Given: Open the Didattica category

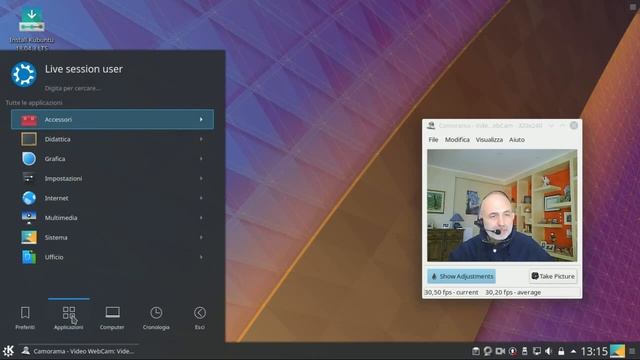Looking at the screenshot, I should pyautogui.click(x=112, y=139).
